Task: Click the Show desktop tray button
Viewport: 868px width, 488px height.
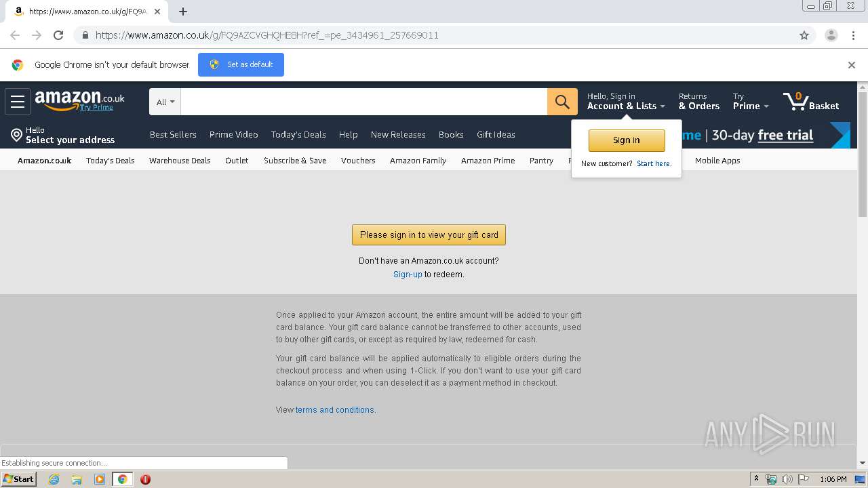Action: (x=859, y=479)
